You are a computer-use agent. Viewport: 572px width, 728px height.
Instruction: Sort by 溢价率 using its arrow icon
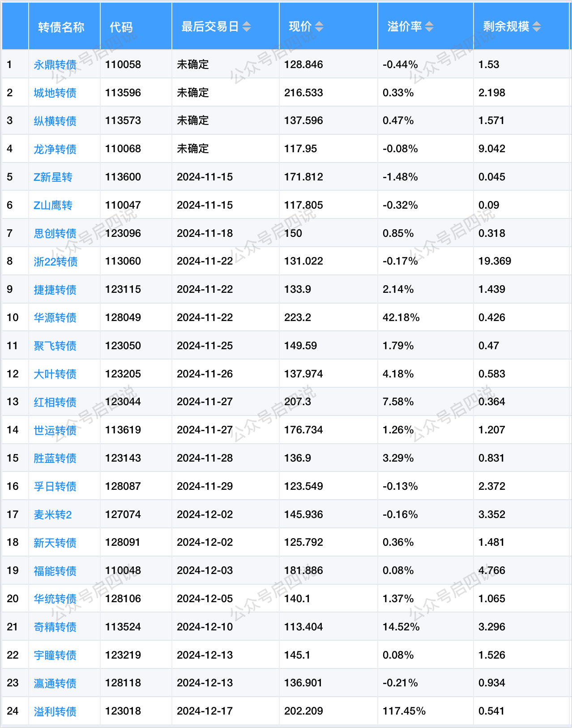429,27
